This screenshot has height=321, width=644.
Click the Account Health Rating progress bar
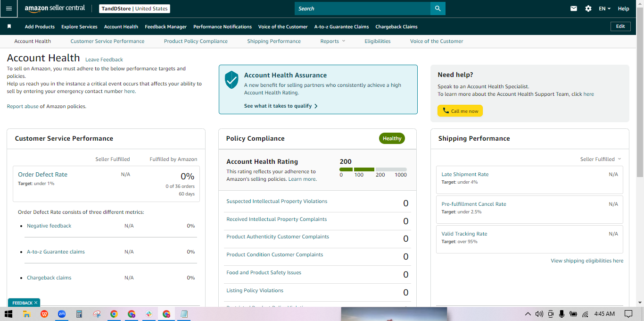[x=373, y=169]
